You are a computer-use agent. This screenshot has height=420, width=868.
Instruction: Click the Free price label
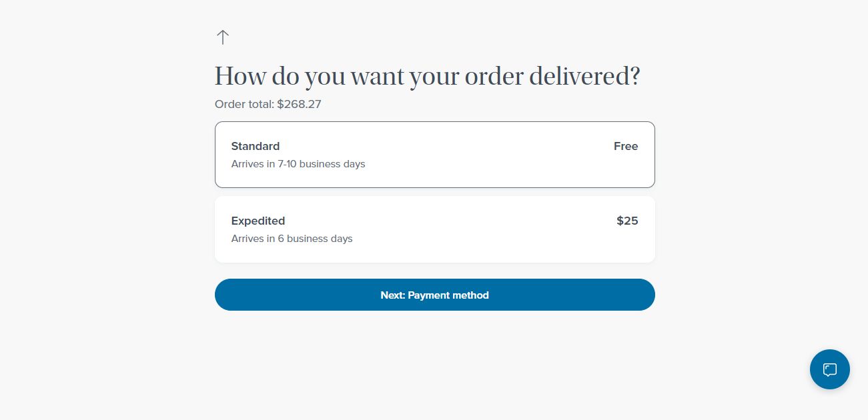point(625,146)
